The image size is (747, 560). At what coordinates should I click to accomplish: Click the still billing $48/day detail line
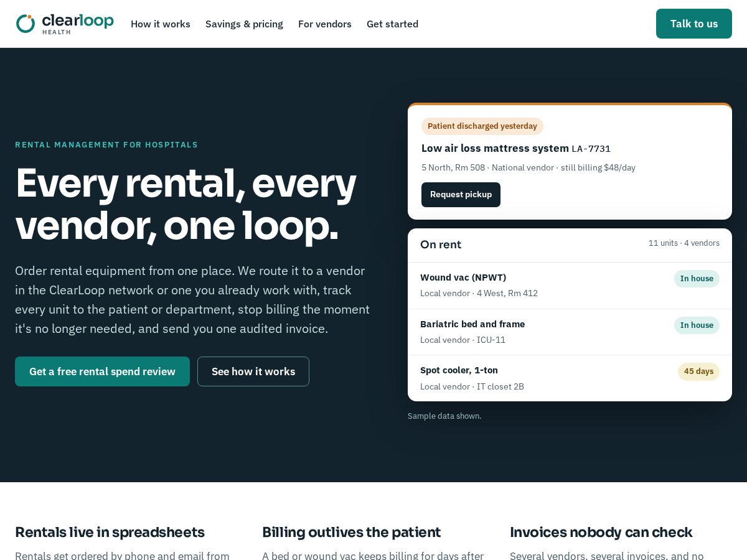(529, 167)
